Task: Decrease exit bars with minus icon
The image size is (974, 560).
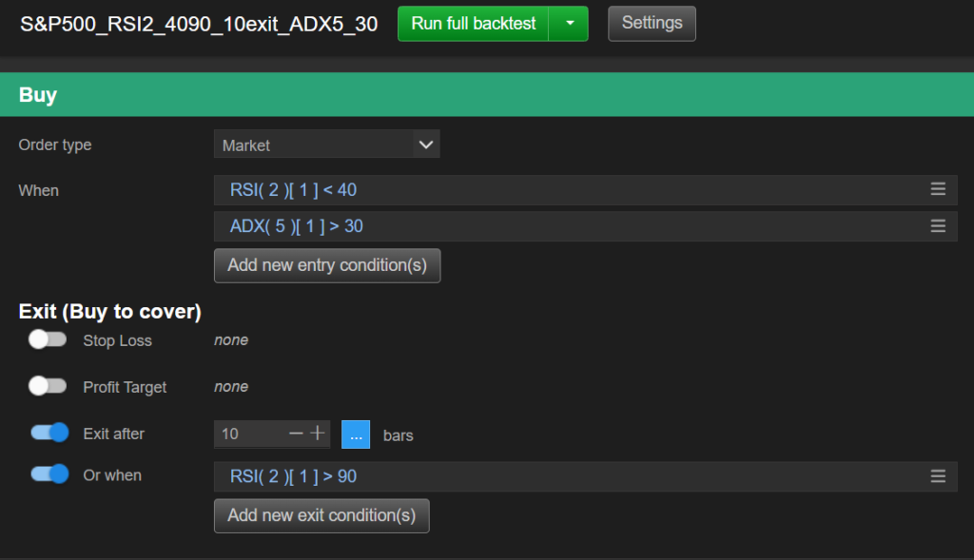Action: (296, 434)
